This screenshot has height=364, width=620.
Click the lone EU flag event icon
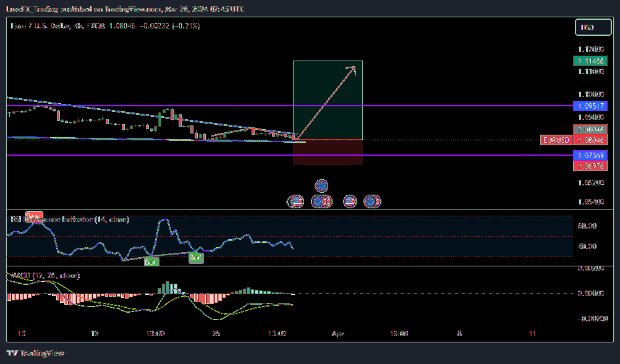point(321,185)
